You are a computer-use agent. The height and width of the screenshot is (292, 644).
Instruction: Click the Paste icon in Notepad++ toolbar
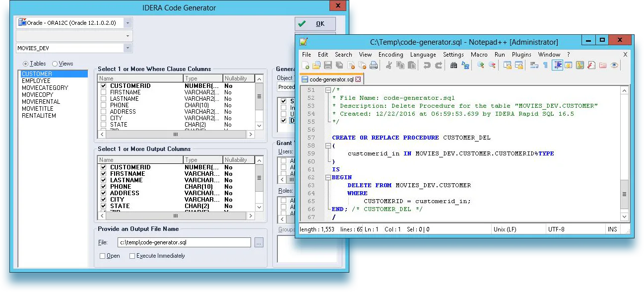412,65
